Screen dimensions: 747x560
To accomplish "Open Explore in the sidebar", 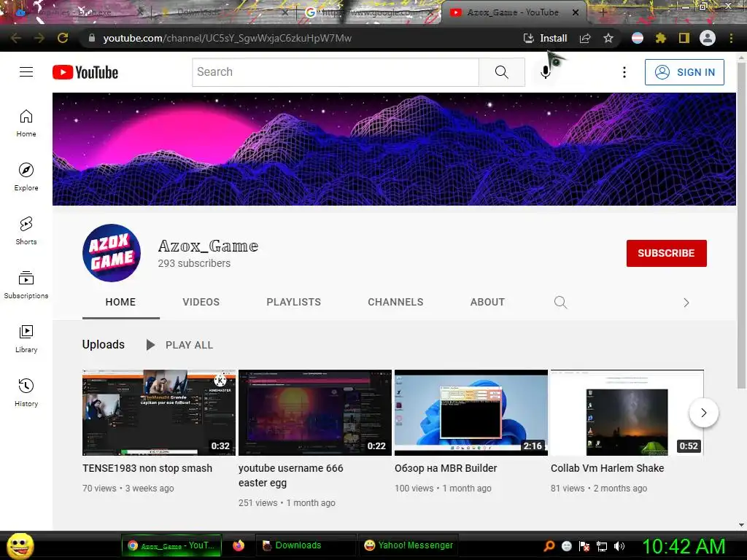I will [x=26, y=177].
